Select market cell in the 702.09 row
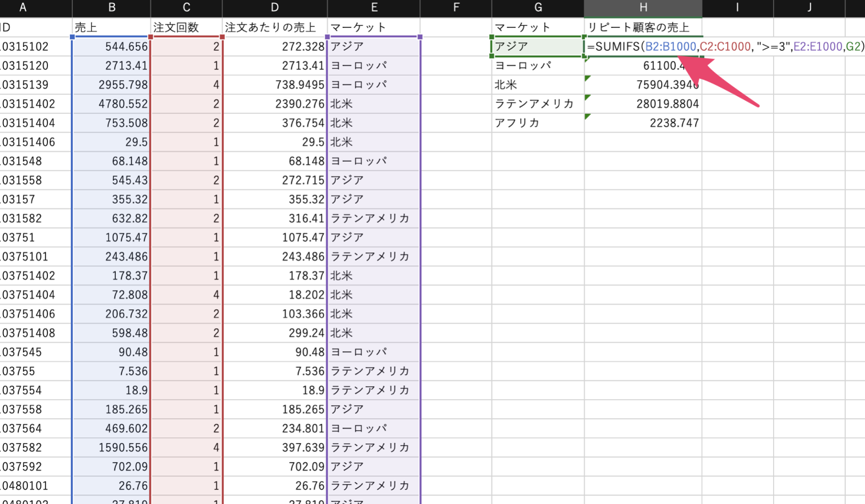Viewport: 865px width, 504px height. (x=374, y=467)
